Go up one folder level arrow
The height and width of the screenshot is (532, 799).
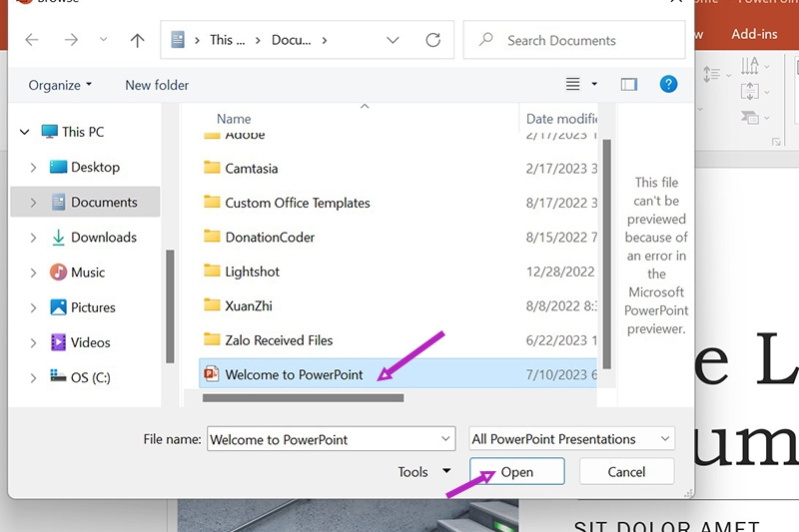coord(137,40)
